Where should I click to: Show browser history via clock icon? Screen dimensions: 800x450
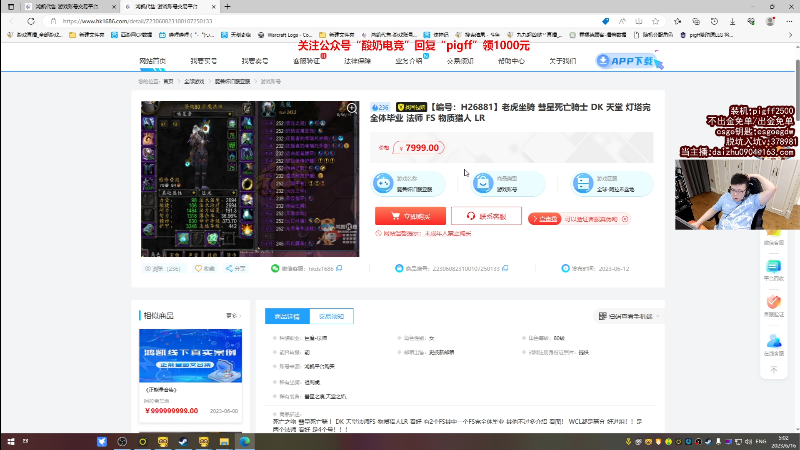(x=714, y=21)
